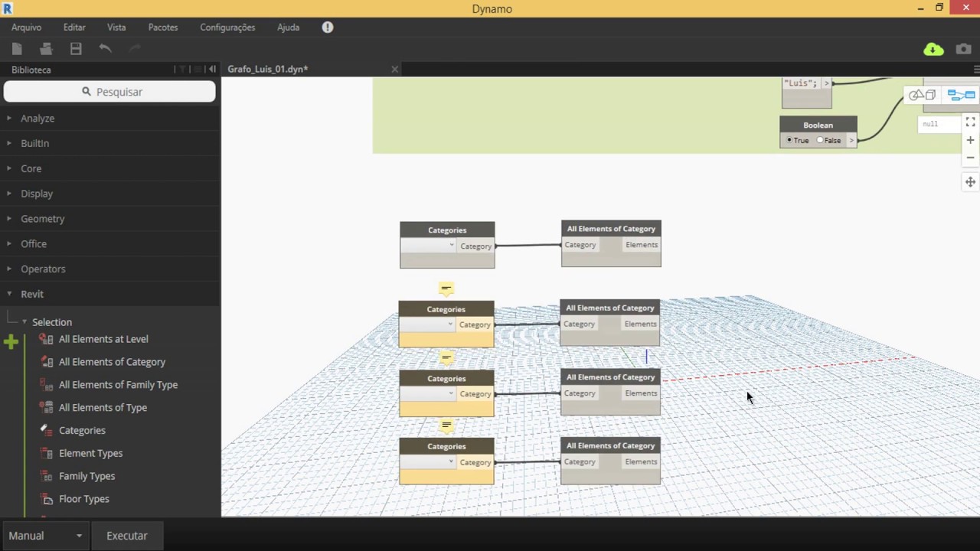Open a file using the folder toolbar icon
The height and width of the screenshot is (551, 980).
[46, 49]
